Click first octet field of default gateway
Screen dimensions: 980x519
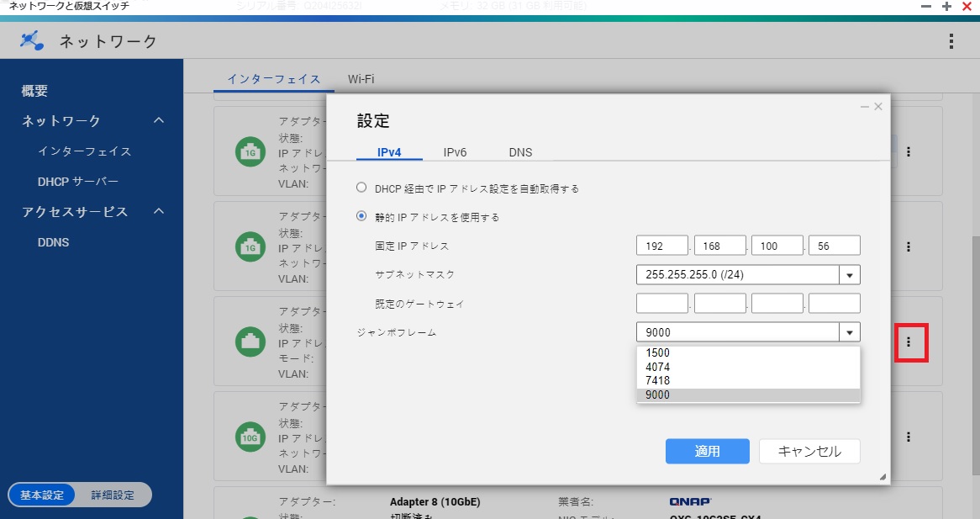click(x=662, y=304)
